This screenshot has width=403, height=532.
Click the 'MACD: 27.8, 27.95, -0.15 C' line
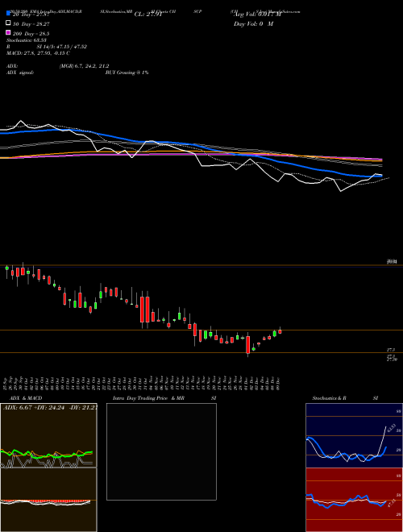pyautogui.click(x=38, y=53)
